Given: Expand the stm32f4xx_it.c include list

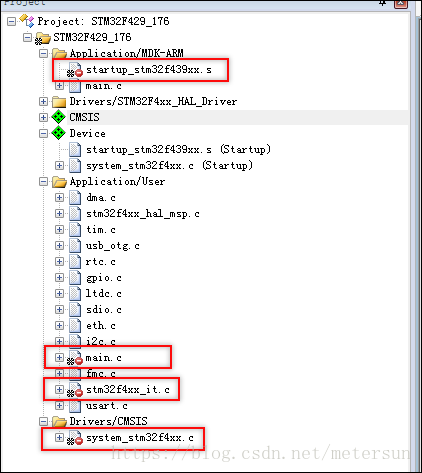Looking at the screenshot, I should click(x=59, y=390).
